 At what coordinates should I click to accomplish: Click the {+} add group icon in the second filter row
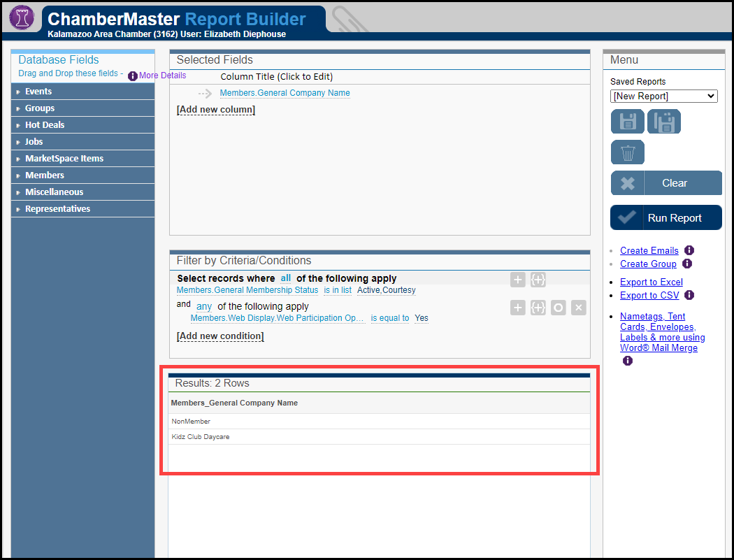point(538,308)
